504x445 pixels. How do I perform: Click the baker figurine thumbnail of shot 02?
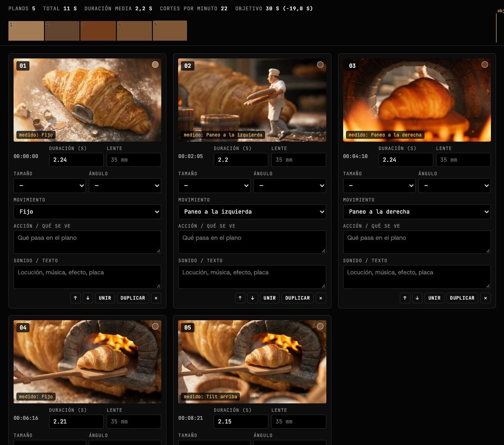(x=252, y=100)
